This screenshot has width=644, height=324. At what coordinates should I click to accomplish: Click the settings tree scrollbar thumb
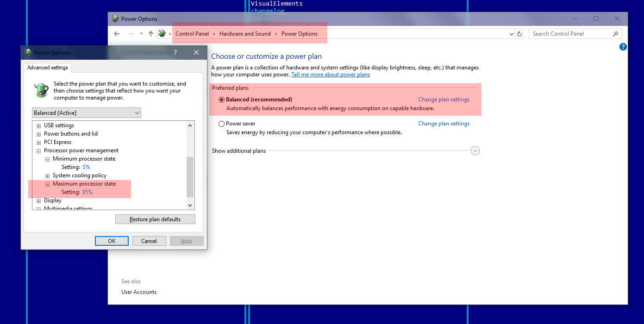click(190, 177)
